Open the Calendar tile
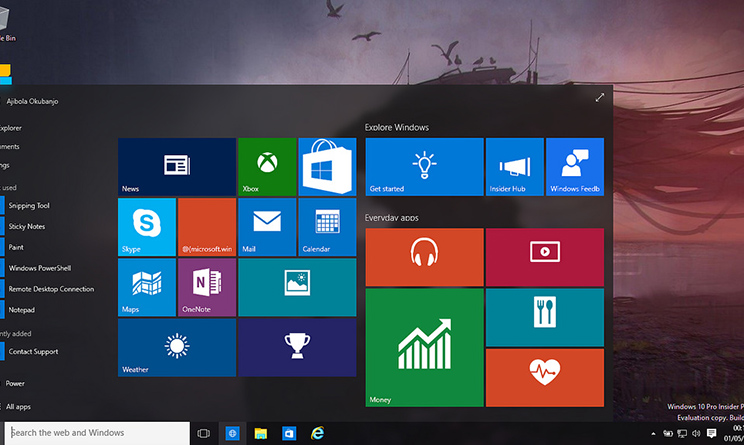 (327, 227)
